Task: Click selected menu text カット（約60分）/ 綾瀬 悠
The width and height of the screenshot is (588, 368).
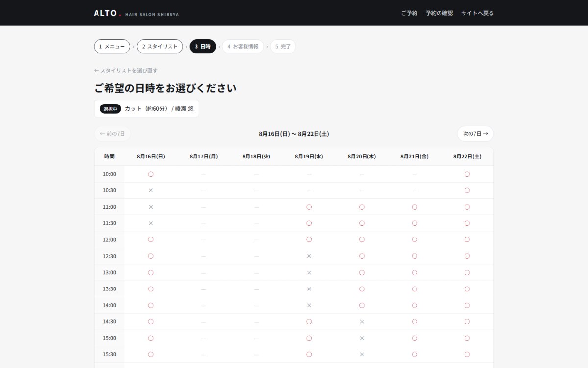Action: pyautogui.click(x=159, y=109)
